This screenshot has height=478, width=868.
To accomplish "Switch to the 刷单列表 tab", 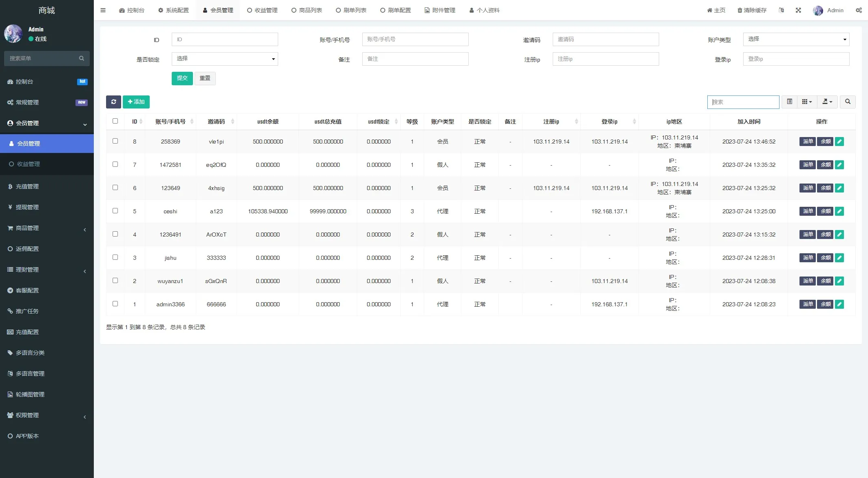I will point(351,10).
